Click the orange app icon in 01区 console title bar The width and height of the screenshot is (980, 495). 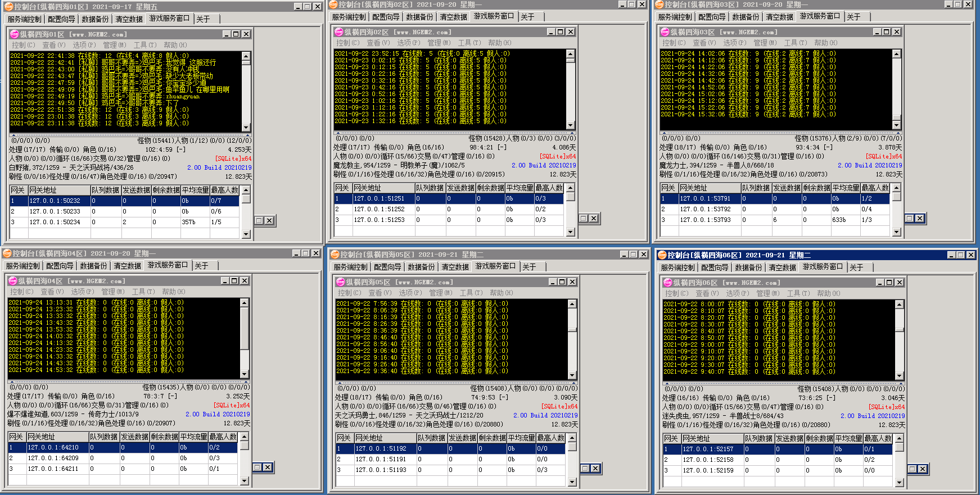click(8, 7)
